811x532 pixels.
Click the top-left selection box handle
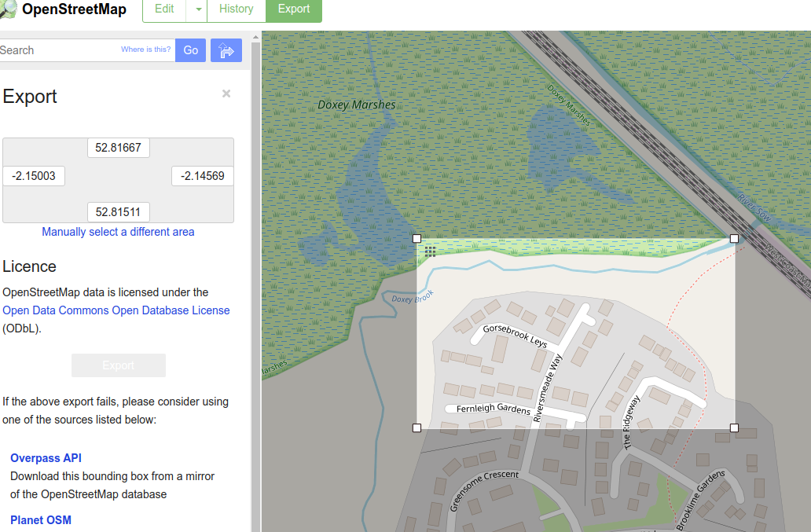417,238
